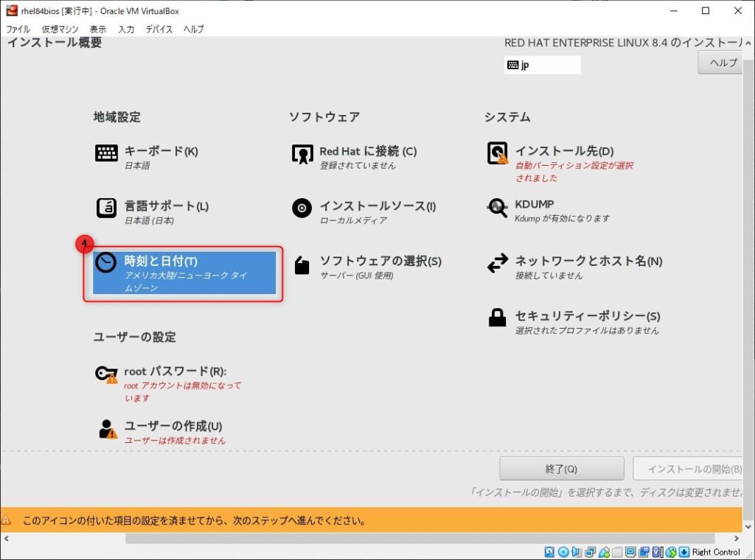Click the VirtualBox title bar app icon
The image size is (755, 560).
[x=12, y=10]
